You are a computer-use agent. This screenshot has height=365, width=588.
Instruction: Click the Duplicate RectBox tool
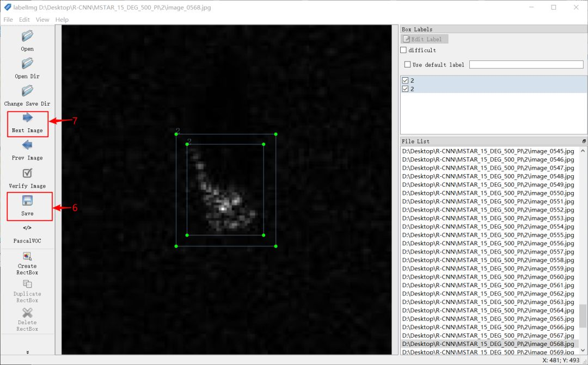tap(27, 284)
